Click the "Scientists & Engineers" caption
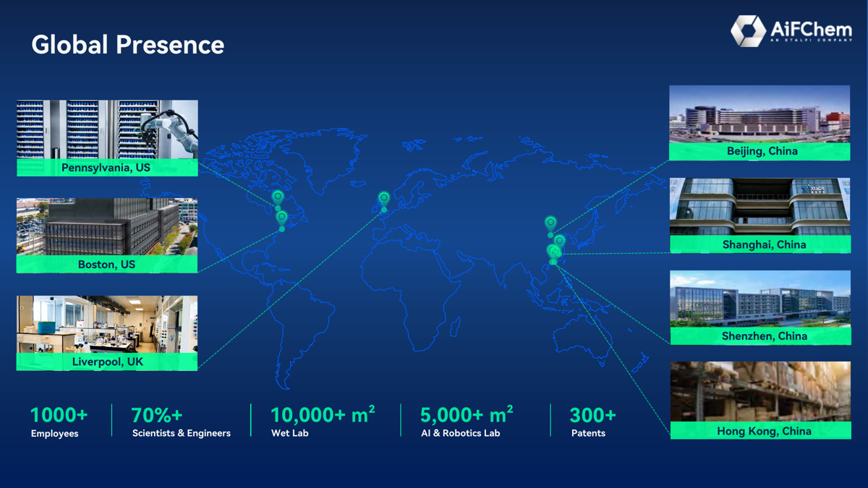The image size is (868, 488). (182, 433)
